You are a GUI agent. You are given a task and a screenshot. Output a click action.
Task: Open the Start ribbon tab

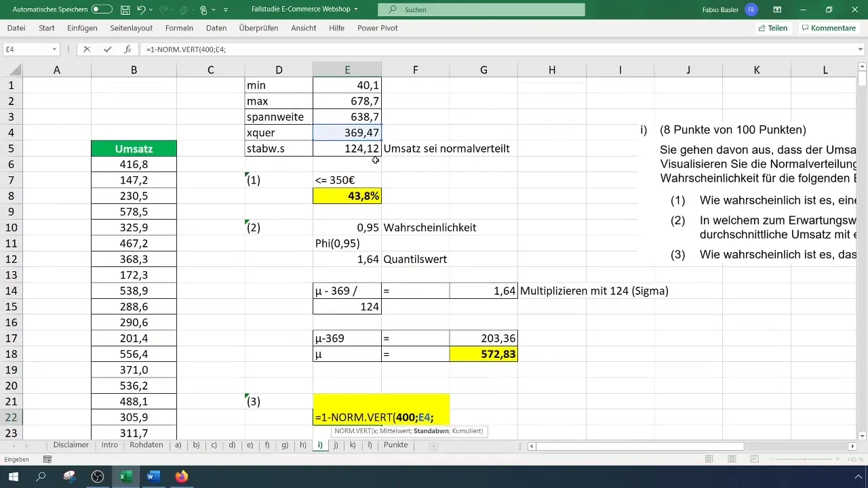(x=47, y=28)
